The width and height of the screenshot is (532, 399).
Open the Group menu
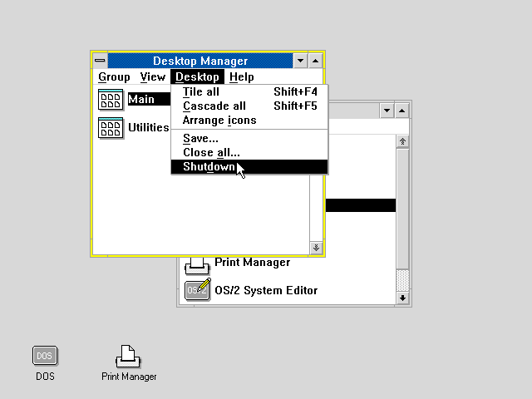coord(114,77)
